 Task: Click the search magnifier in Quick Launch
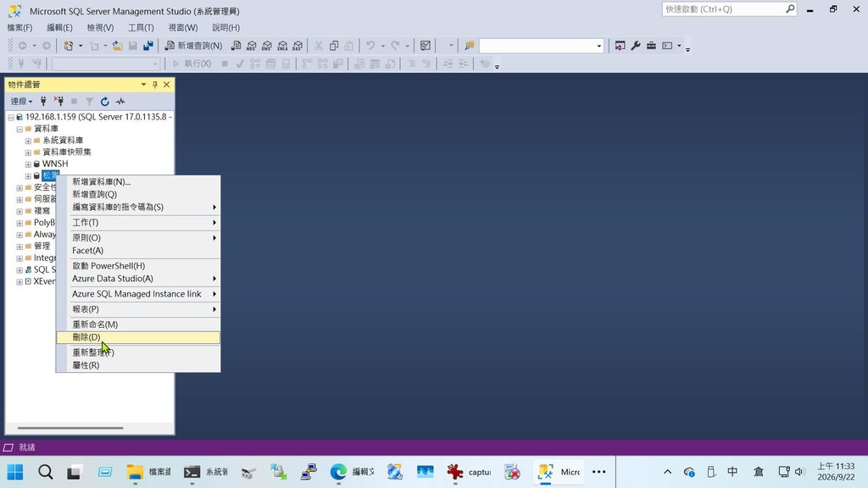pos(790,8)
